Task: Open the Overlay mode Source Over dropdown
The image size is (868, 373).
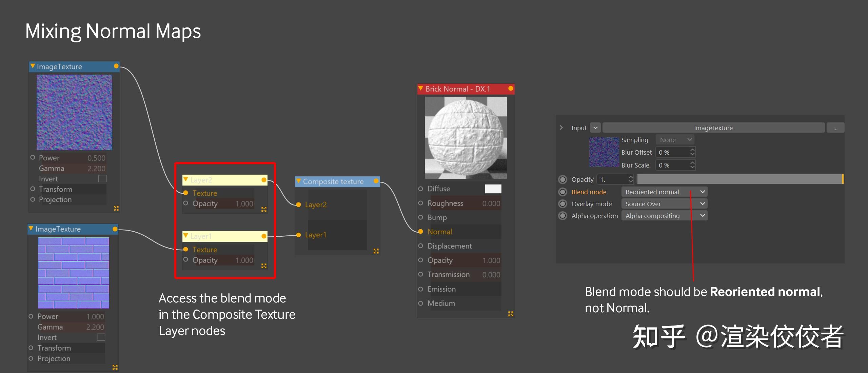Action: click(x=664, y=204)
